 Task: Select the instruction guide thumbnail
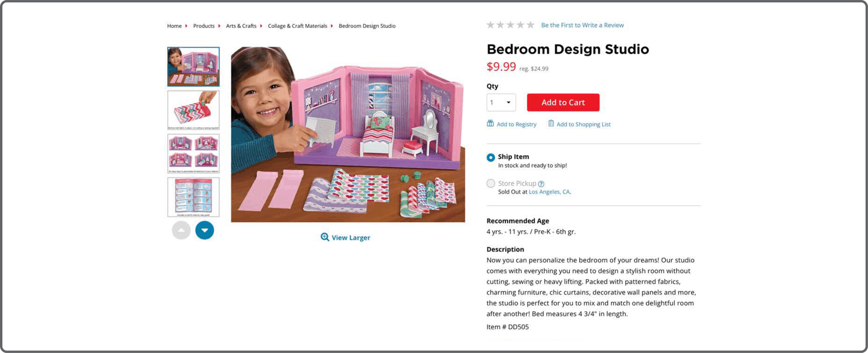click(193, 197)
